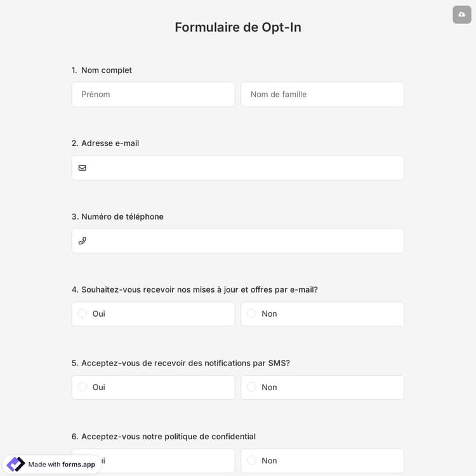Click the phone icon in telephone field
The image size is (476, 476).
click(83, 241)
